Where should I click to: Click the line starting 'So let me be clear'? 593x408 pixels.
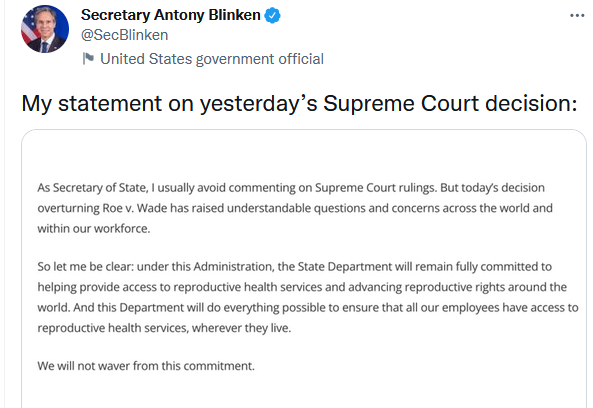(x=295, y=267)
